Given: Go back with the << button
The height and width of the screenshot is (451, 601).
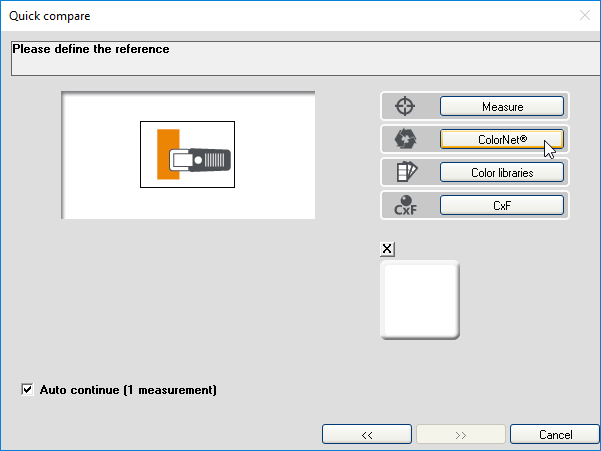Looking at the screenshot, I should 367,434.
